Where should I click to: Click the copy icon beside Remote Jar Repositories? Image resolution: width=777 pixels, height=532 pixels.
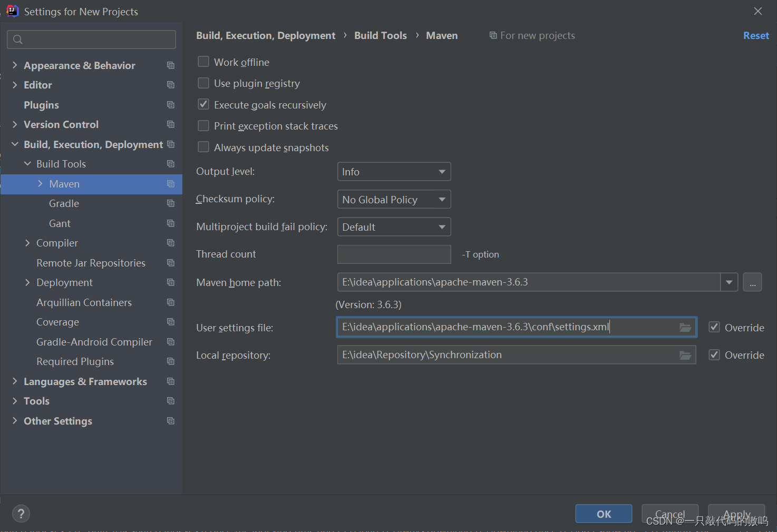(x=171, y=263)
